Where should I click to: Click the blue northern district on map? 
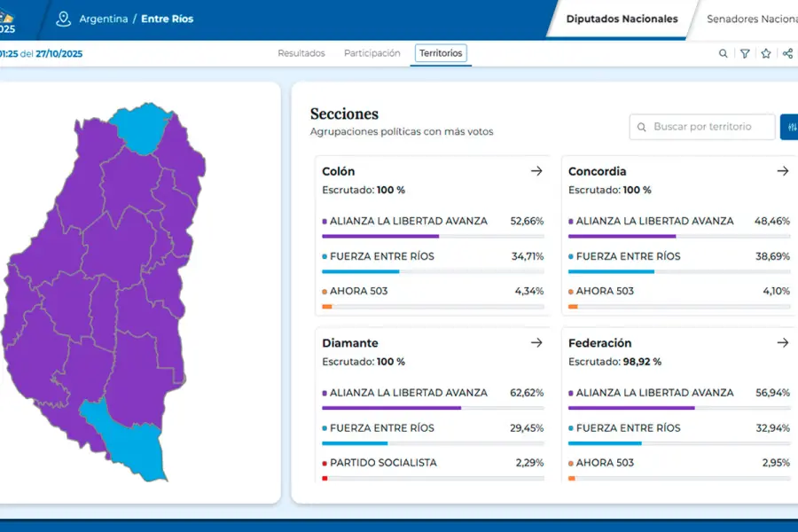click(x=141, y=129)
